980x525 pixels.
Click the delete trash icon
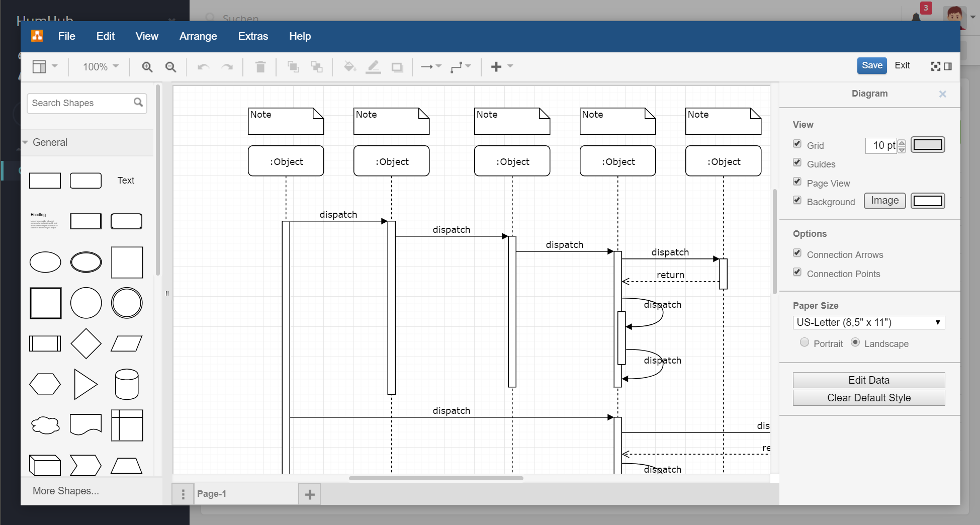260,67
